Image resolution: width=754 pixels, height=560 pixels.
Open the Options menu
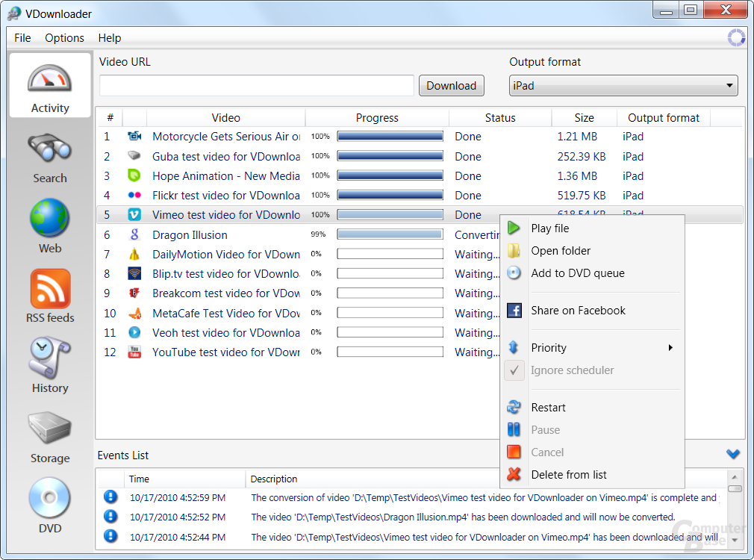pyautogui.click(x=64, y=38)
